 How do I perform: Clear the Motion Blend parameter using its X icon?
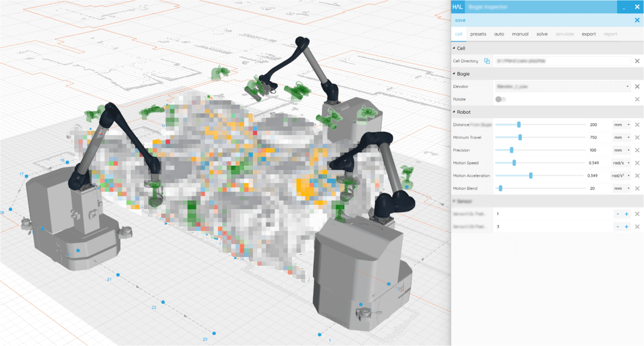(637, 188)
